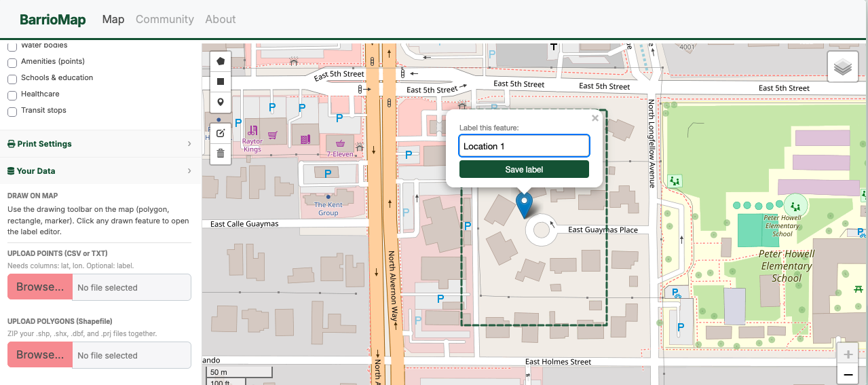
Task: Activate the edit layers tool
Action: pyautogui.click(x=221, y=133)
